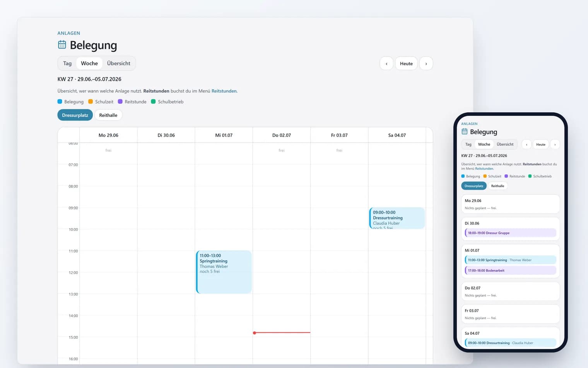
Task: Tap the Do 02.07 day card on the phone
Action: coord(511,291)
